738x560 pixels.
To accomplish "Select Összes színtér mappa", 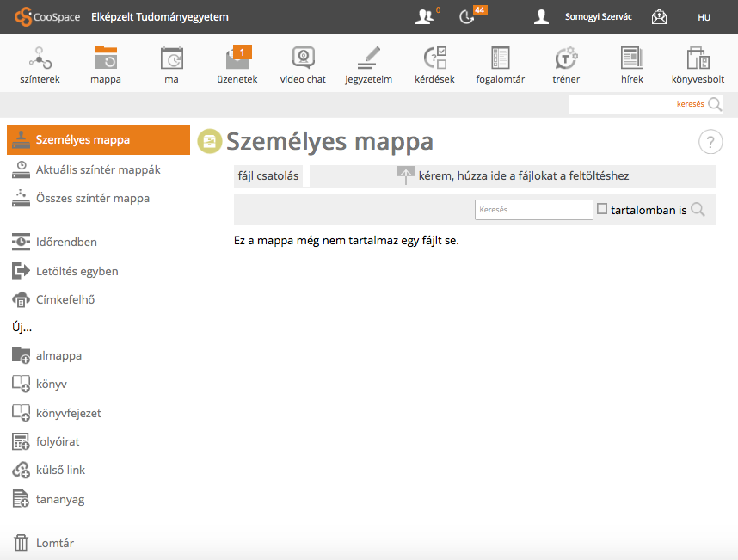I will click(81, 198).
